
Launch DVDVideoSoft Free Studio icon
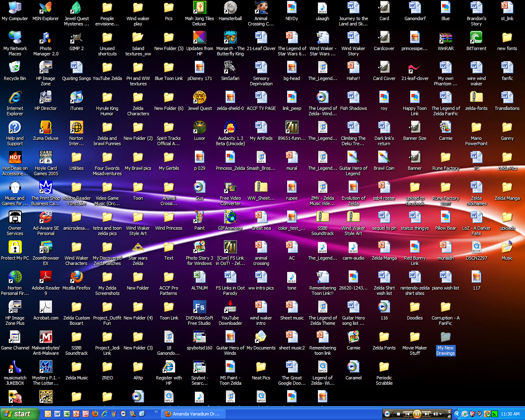[199, 308]
